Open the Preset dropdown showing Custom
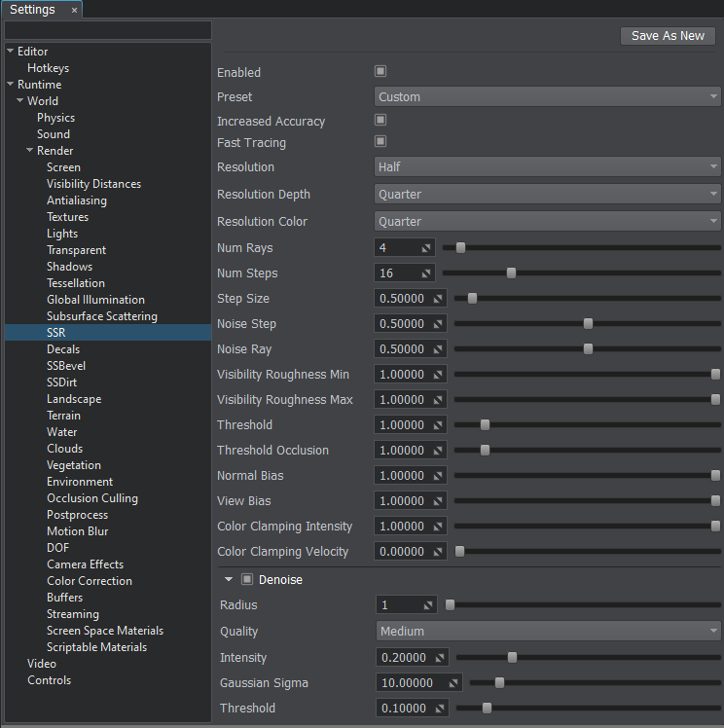Image resolution: width=724 pixels, height=728 pixels. click(x=547, y=96)
